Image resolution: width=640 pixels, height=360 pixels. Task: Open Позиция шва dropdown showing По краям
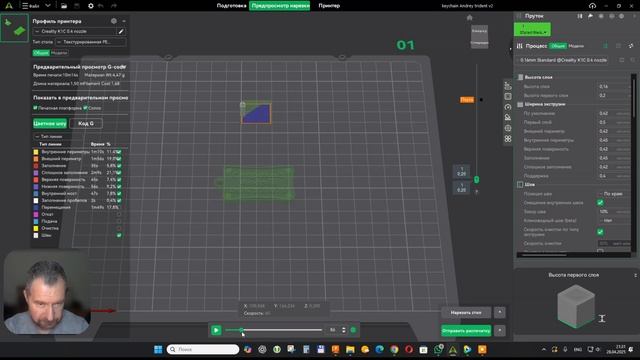(614, 193)
